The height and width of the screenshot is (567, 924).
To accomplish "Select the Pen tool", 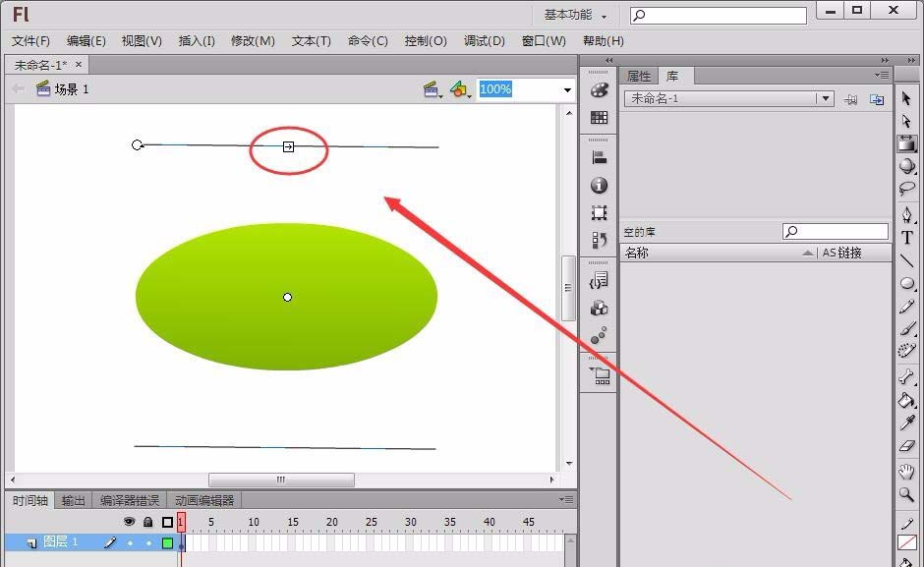I will pos(906,214).
